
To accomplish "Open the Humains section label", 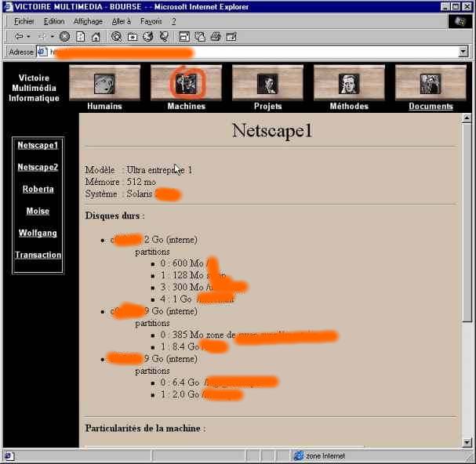I will pos(104,107).
